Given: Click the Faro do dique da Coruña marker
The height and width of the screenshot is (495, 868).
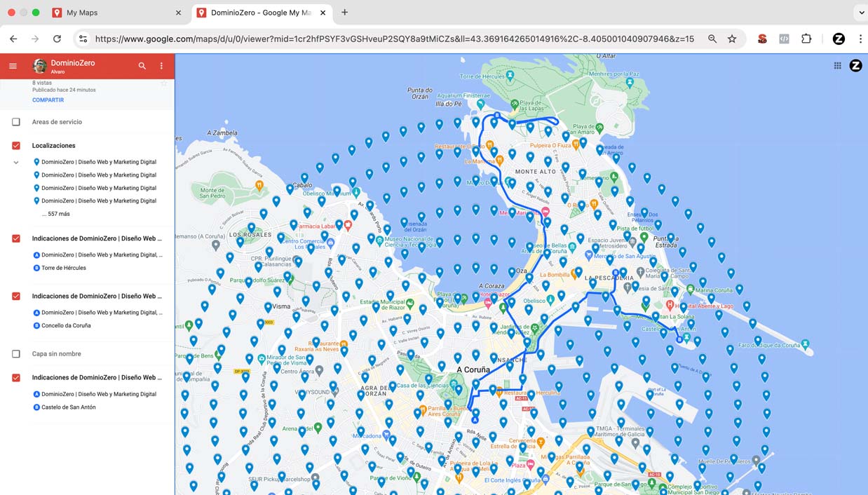Looking at the screenshot, I should pos(806,344).
